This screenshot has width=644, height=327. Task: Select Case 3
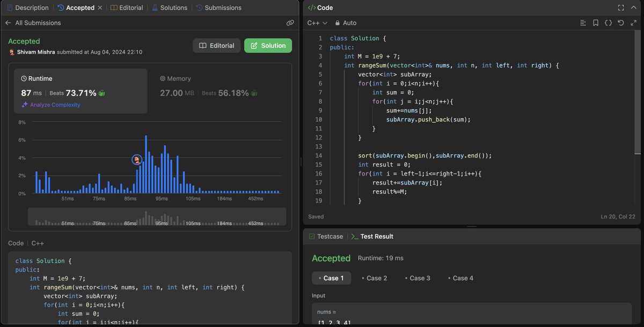click(418, 278)
